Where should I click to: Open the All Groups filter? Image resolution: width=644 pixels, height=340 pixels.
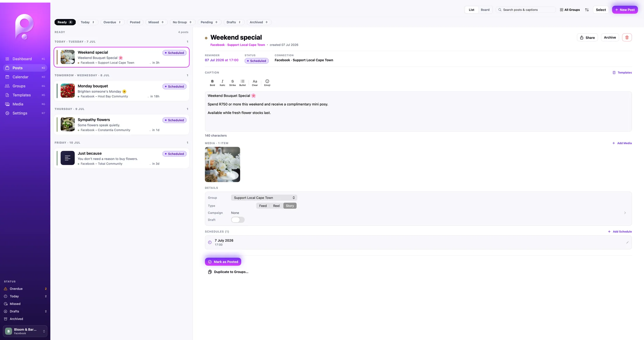coord(570,10)
